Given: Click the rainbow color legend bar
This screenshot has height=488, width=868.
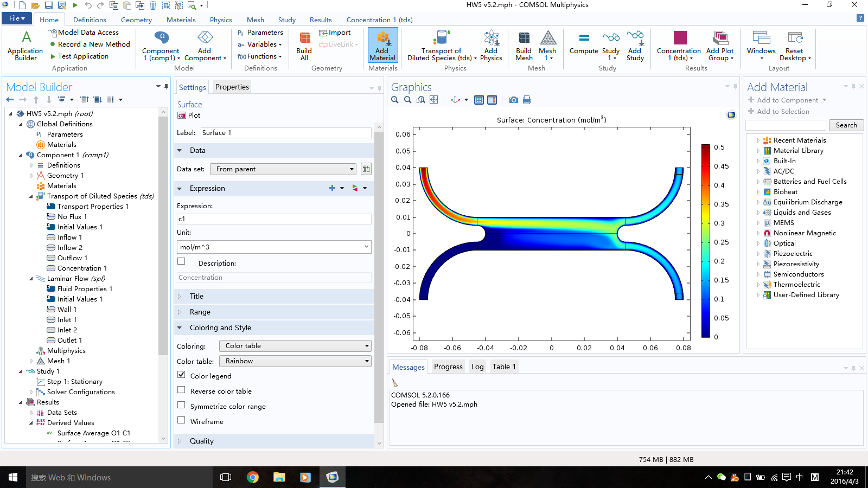Looking at the screenshot, I should pos(705,241).
